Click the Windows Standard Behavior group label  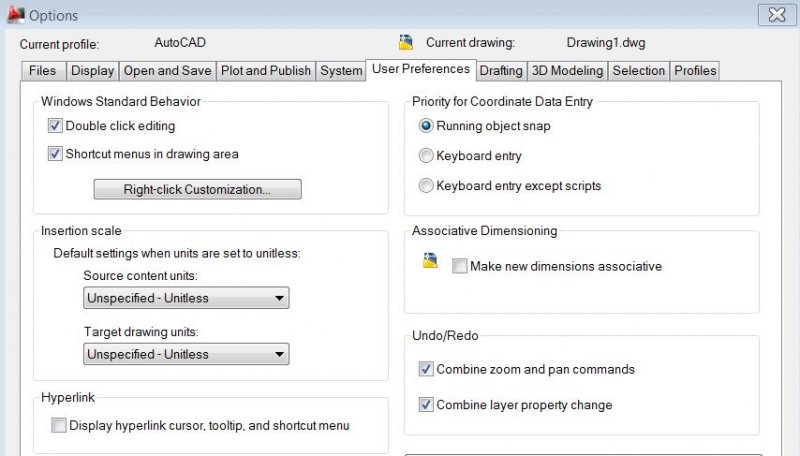tap(121, 101)
